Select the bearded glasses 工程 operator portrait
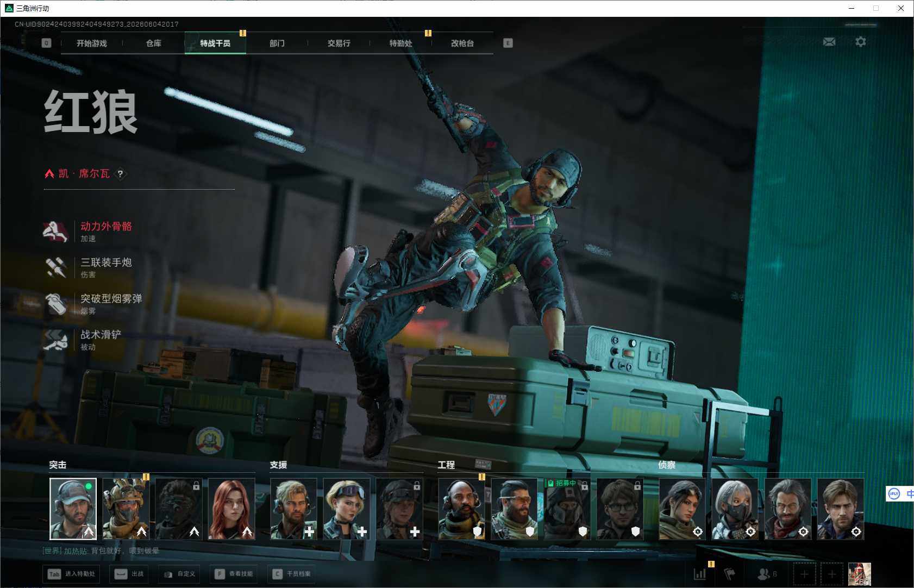The height and width of the screenshot is (588, 914). tap(514, 509)
